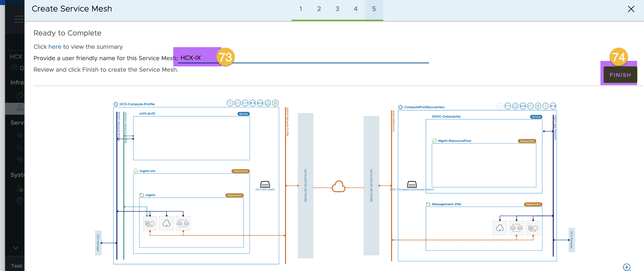Zoom in on the topology diagram
Screen dimensions: 644x271
pos(627,267)
